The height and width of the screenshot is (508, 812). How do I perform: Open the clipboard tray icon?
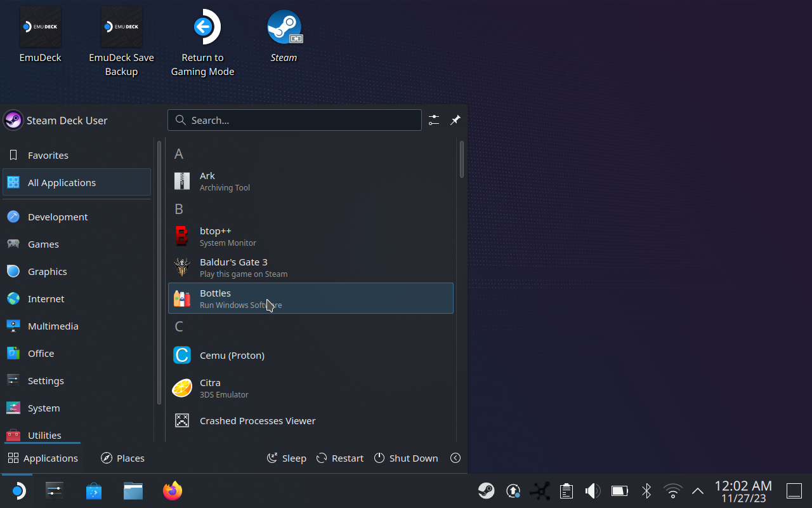coord(566,491)
